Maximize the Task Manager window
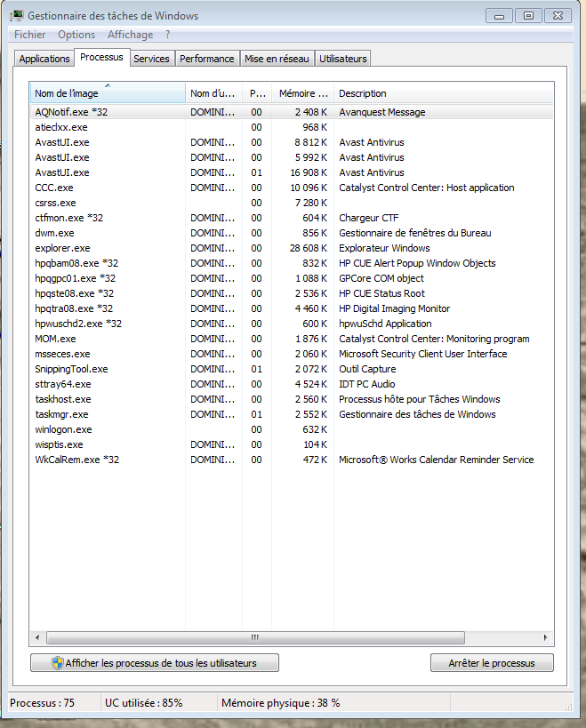This screenshot has height=728, width=586. point(528,16)
